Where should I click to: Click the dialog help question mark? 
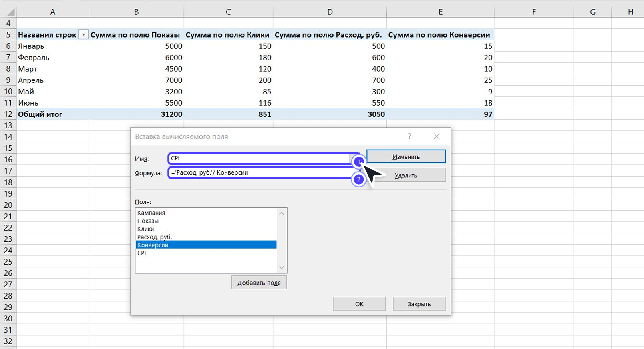click(409, 136)
